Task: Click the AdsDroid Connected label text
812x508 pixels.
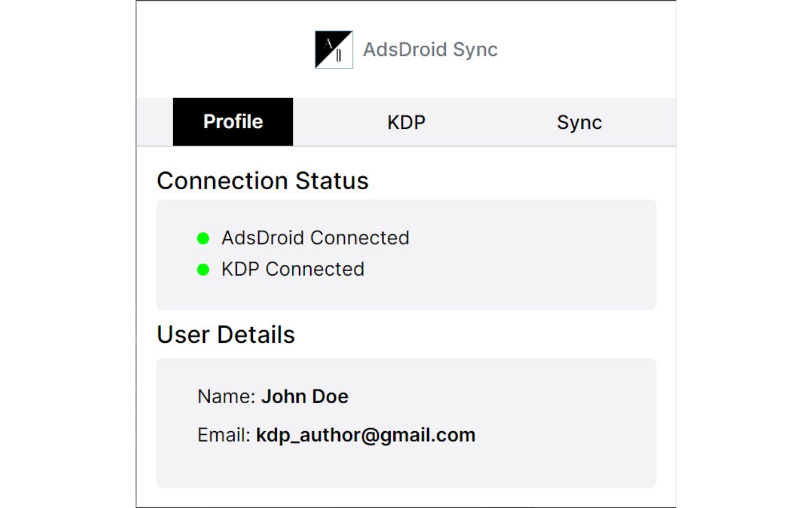Action: 315,238
